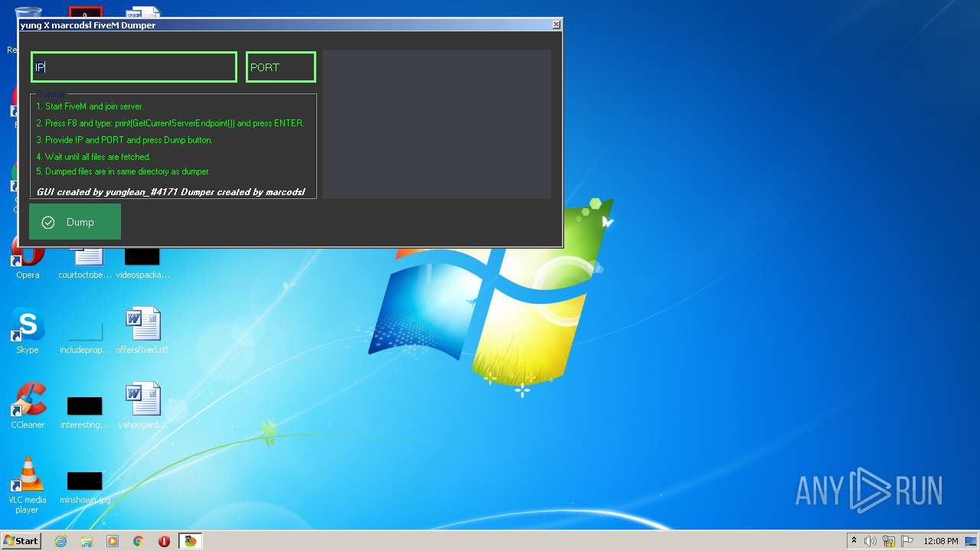
Task: Open Windows Explorer from the taskbar
Action: tap(87, 541)
